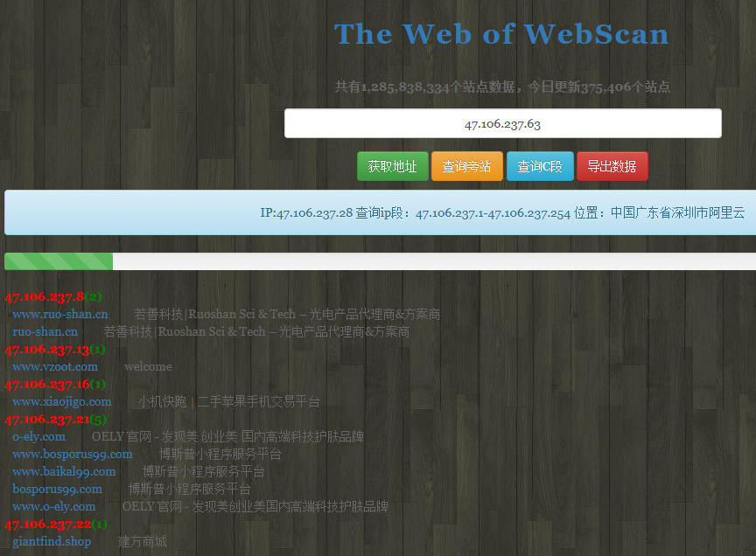This screenshot has height=556, width=756.
Task: Visit the www.vzoot.com link
Action: (x=55, y=366)
